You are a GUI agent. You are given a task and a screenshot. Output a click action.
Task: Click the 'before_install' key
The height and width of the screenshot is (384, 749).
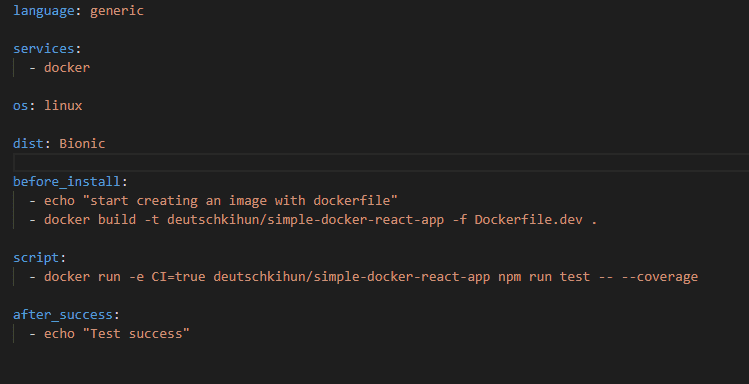pos(66,181)
